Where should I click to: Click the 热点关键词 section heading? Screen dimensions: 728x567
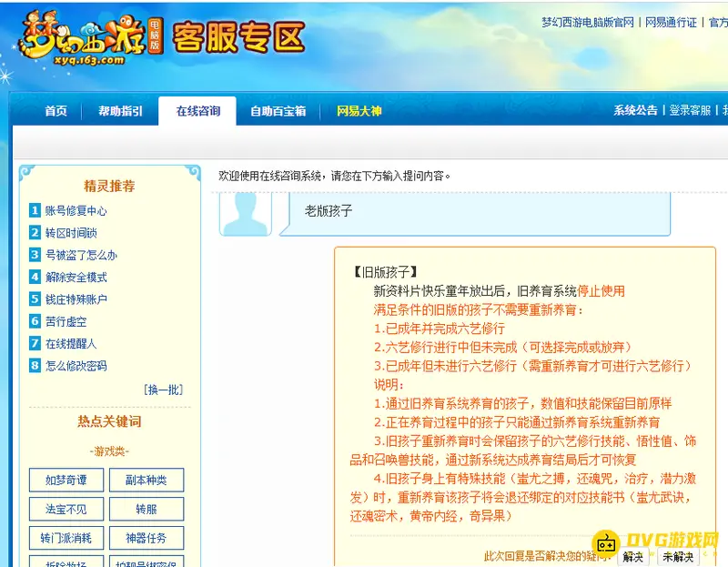[x=109, y=421]
